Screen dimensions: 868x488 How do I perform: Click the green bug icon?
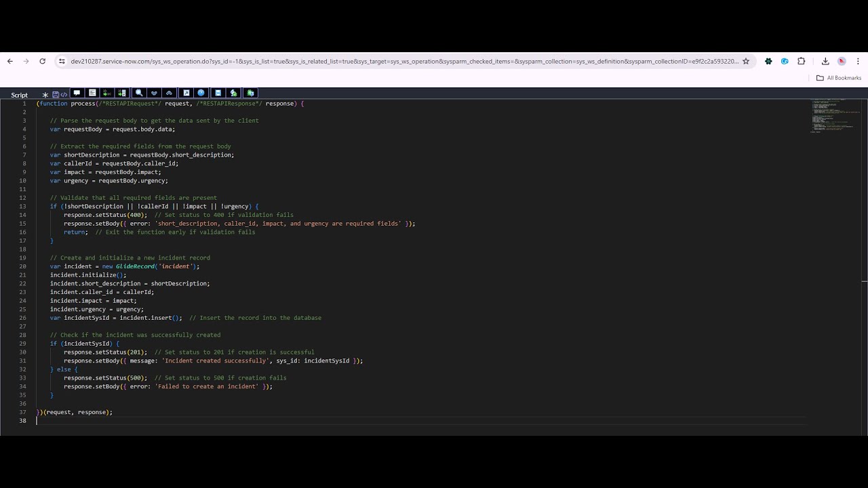(250, 93)
